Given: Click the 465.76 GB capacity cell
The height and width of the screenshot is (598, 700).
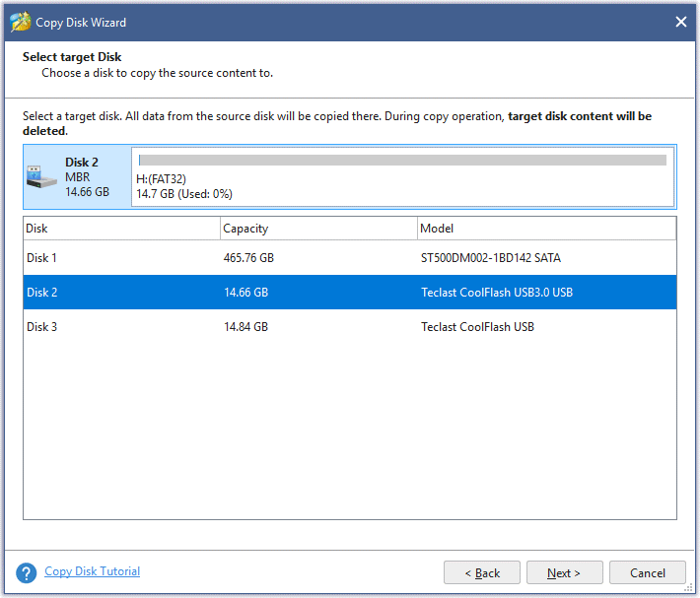Looking at the screenshot, I should click(248, 258).
